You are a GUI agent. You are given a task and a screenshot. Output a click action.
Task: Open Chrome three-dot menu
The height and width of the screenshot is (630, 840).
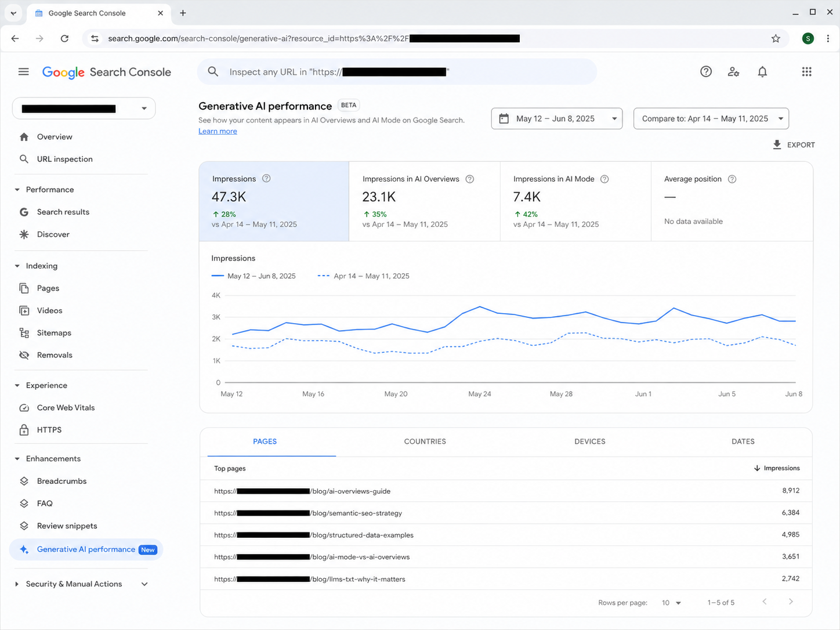pos(828,38)
